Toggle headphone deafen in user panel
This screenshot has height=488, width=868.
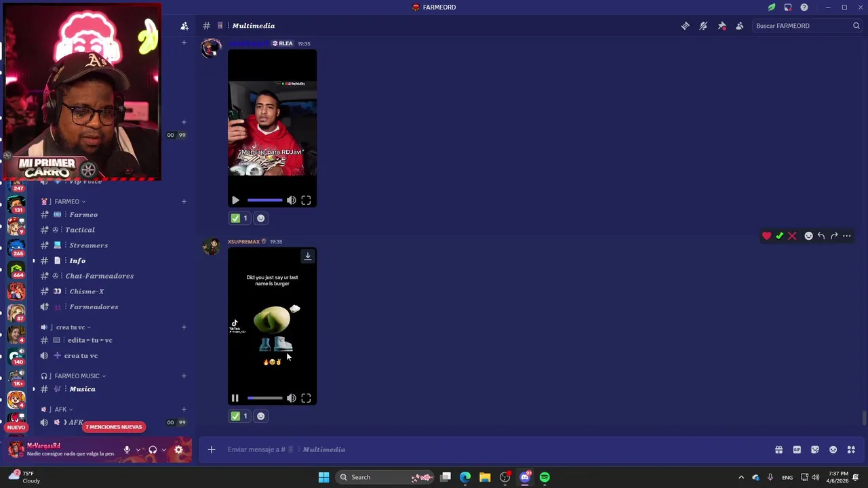point(153,449)
